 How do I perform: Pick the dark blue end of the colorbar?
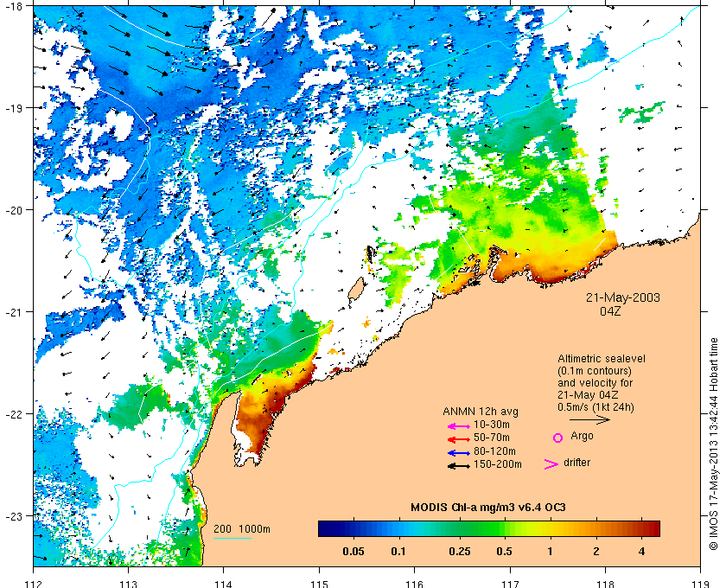point(327,528)
